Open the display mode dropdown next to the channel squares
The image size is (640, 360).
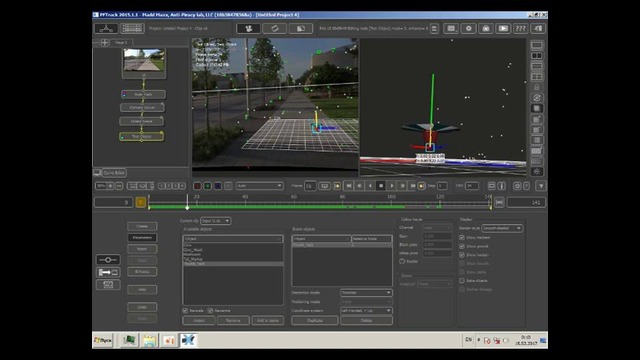coord(259,186)
